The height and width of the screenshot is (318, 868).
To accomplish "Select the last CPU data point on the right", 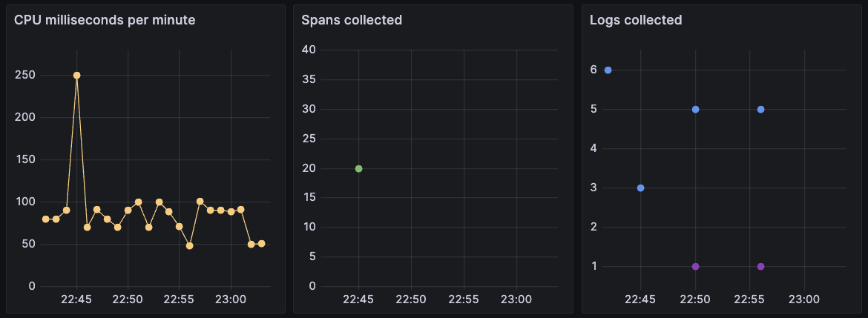I will point(261,244).
